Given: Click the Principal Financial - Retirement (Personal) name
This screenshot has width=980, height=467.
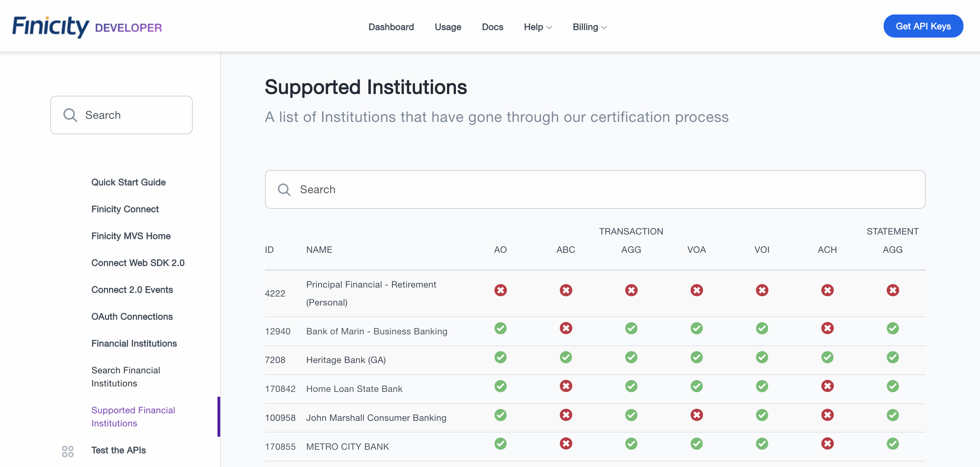Looking at the screenshot, I should [371, 294].
